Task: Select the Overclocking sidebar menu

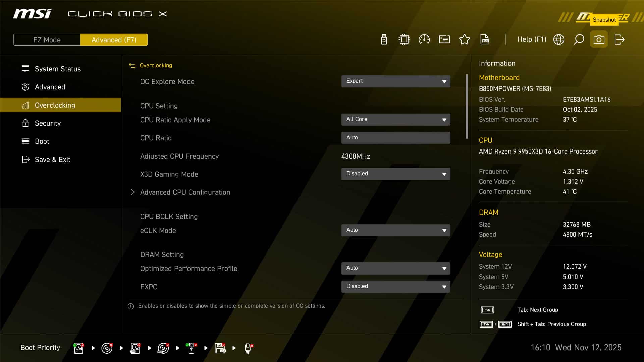Action: click(x=60, y=105)
